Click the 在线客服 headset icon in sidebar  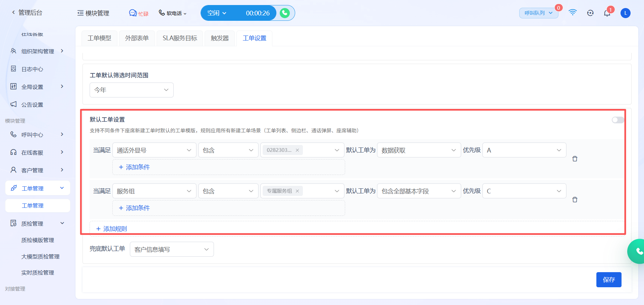(13, 152)
